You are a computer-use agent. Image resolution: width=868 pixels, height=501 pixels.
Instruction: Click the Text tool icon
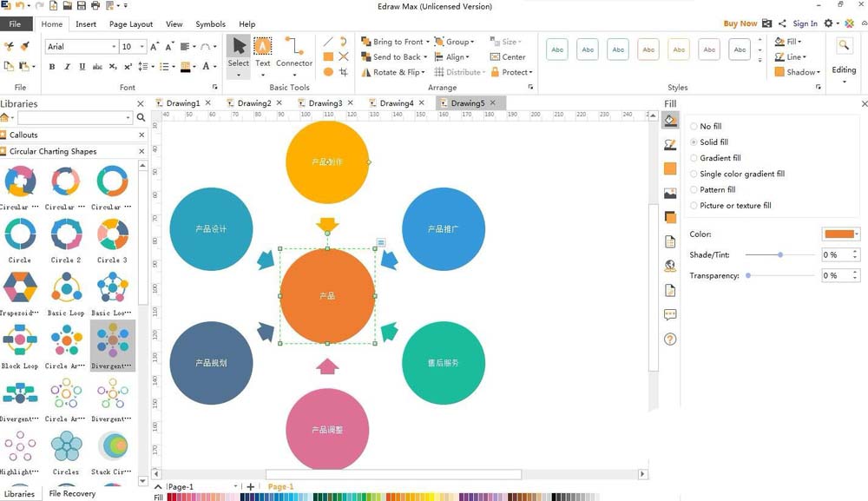(x=262, y=51)
